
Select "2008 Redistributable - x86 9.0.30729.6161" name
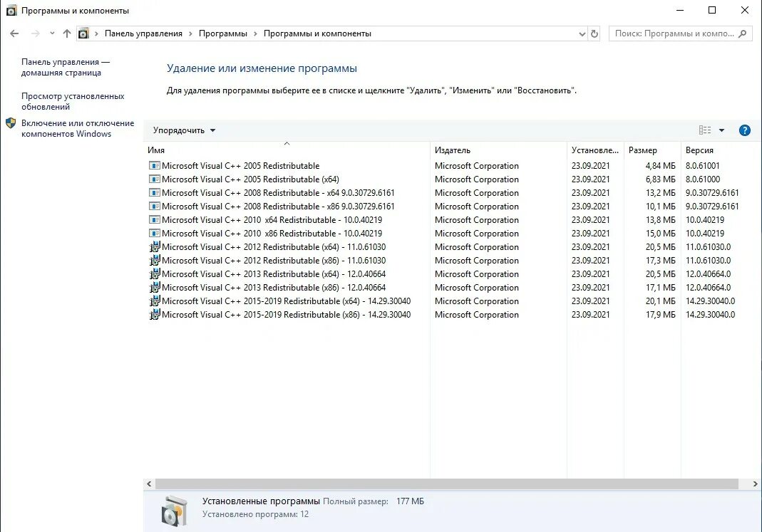(x=278, y=207)
